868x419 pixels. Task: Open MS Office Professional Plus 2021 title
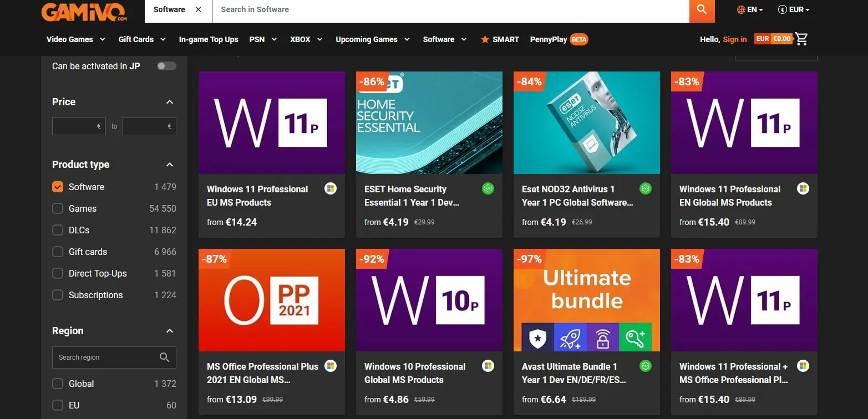262,373
